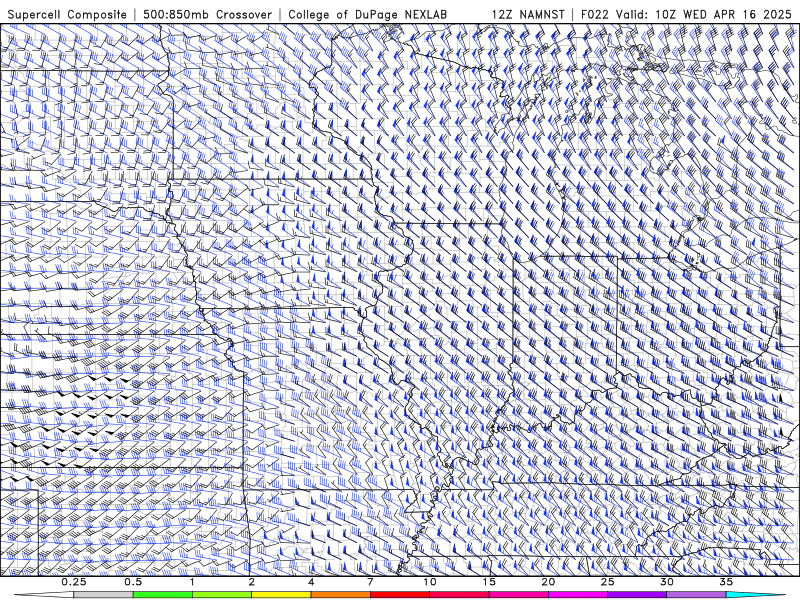The width and height of the screenshot is (800, 600).
Task: Click the red 7–10 legend swatch
Action: click(399, 595)
